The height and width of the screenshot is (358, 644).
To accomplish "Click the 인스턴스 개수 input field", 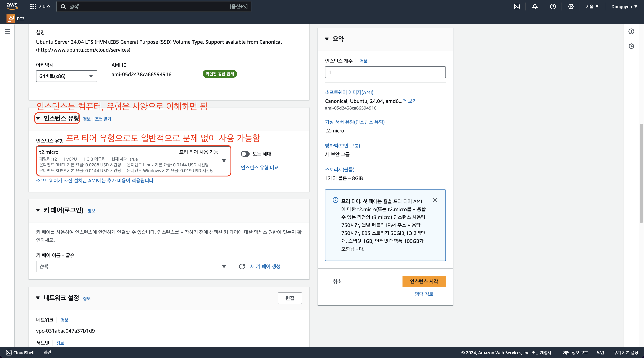I will tap(385, 72).
